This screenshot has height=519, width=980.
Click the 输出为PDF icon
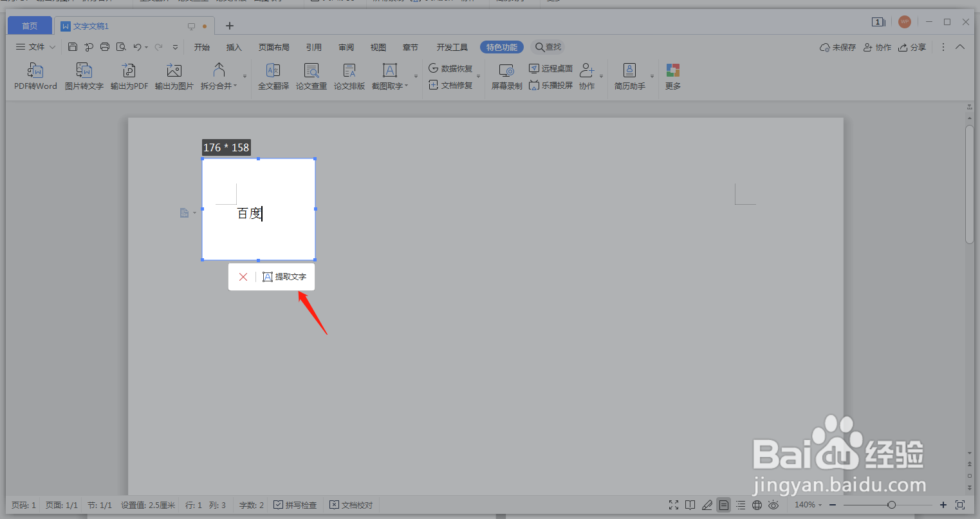129,76
